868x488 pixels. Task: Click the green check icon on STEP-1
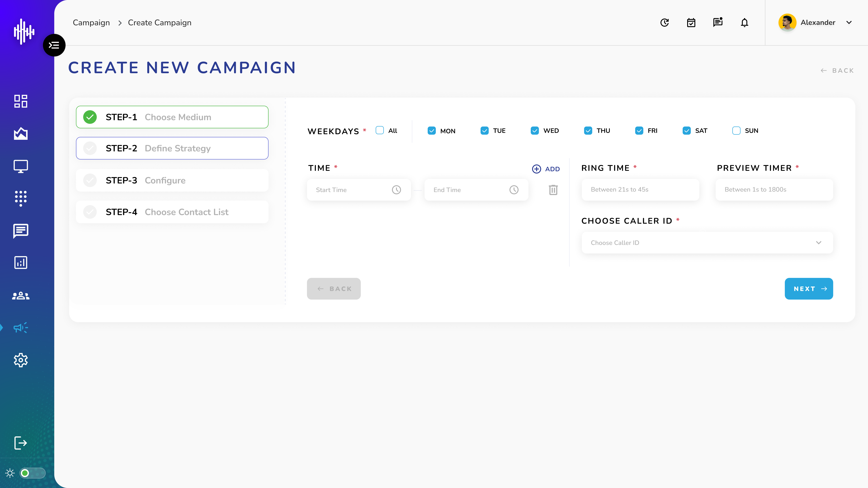click(x=90, y=117)
